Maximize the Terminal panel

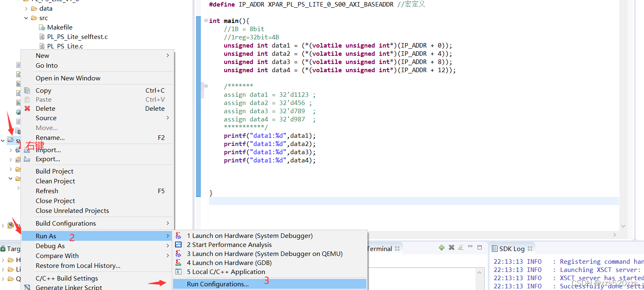(480, 247)
